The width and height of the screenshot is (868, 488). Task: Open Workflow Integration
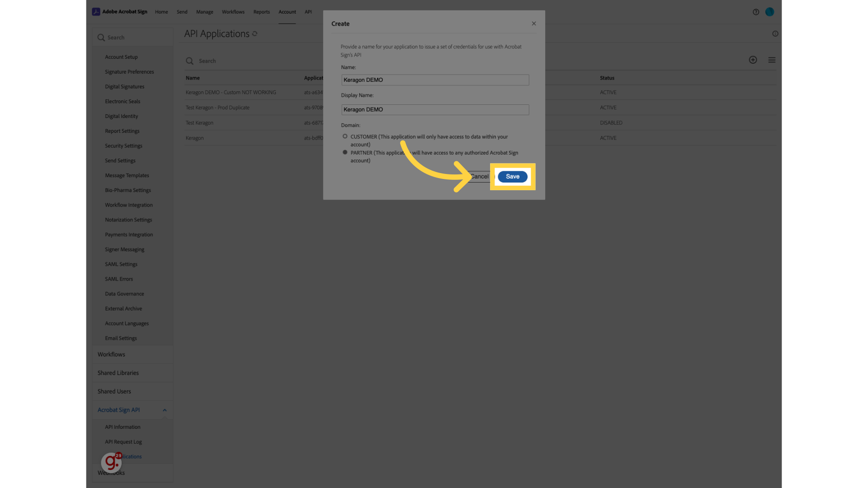coord(129,206)
